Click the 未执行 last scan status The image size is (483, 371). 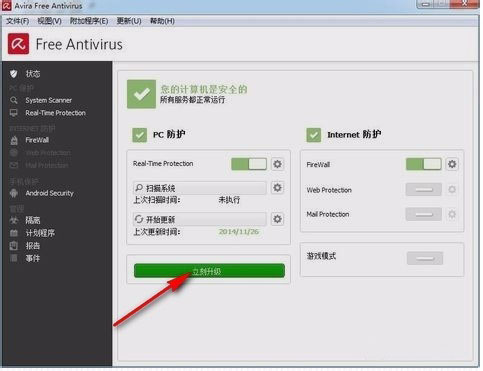pos(229,200)
